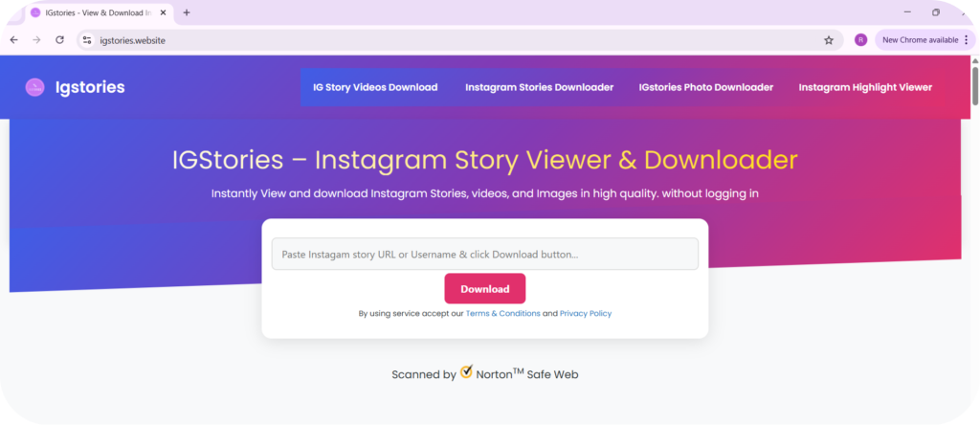Image resolution: width=980 pixels, height=425 pixels.
Task: Click the Igstories logo icon
Action: click(x=34, y=87)
